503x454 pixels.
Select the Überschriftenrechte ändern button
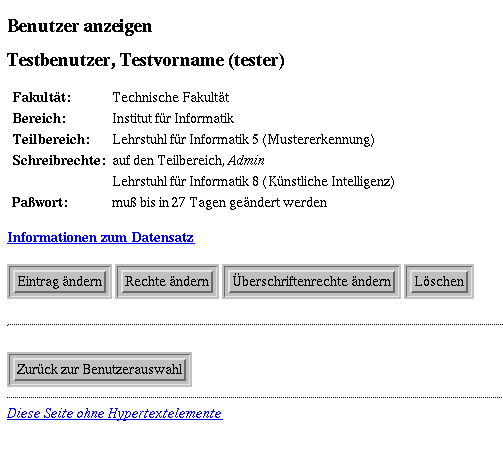click(311, 282)
